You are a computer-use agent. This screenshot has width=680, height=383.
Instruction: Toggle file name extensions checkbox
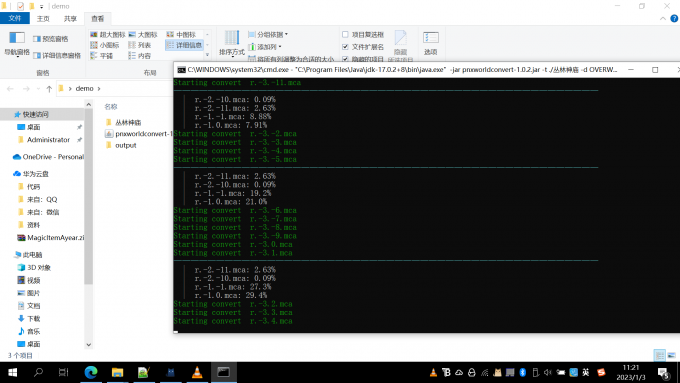[x=363, y=47]
